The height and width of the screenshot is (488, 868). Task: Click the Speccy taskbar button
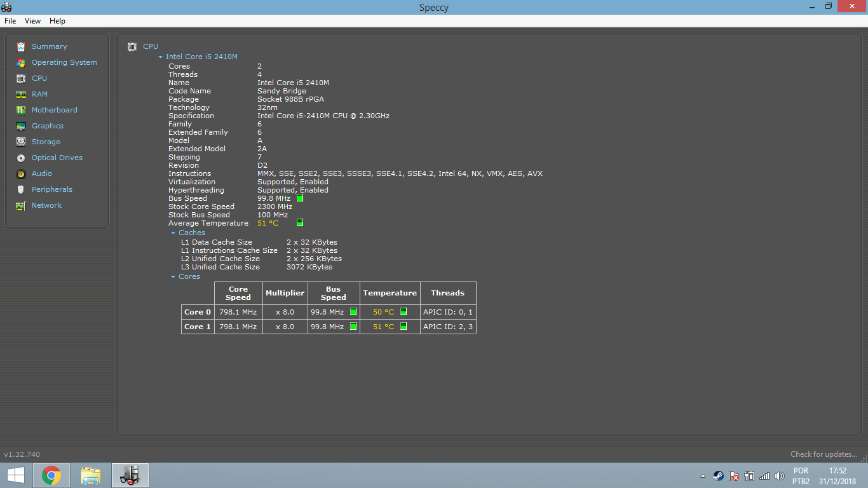(x=130, y=475)
